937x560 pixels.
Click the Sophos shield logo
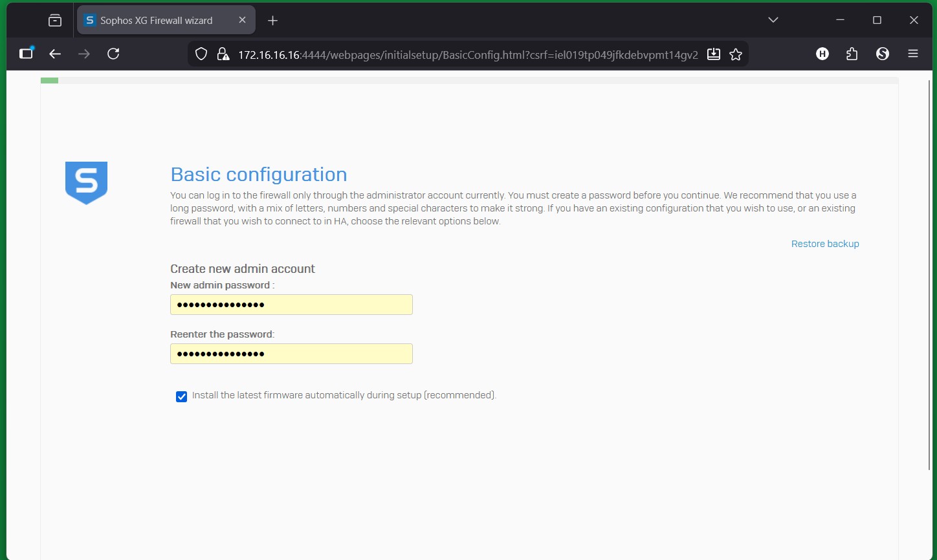86,182
